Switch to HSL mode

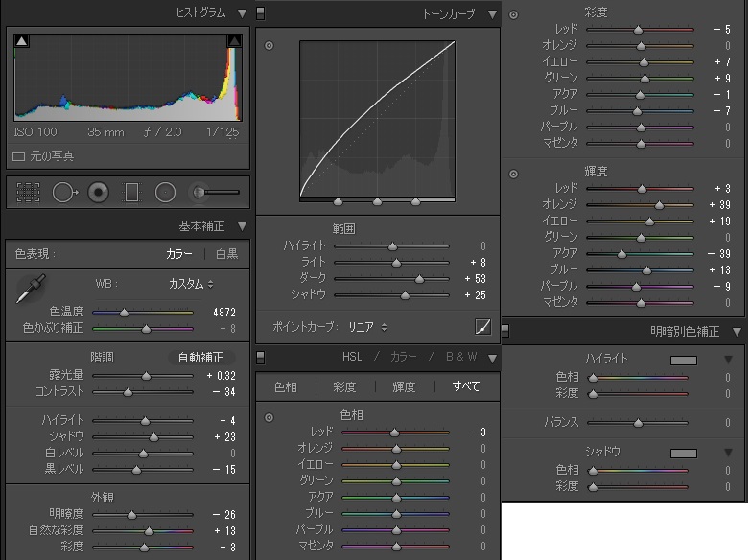pos(352,357)
